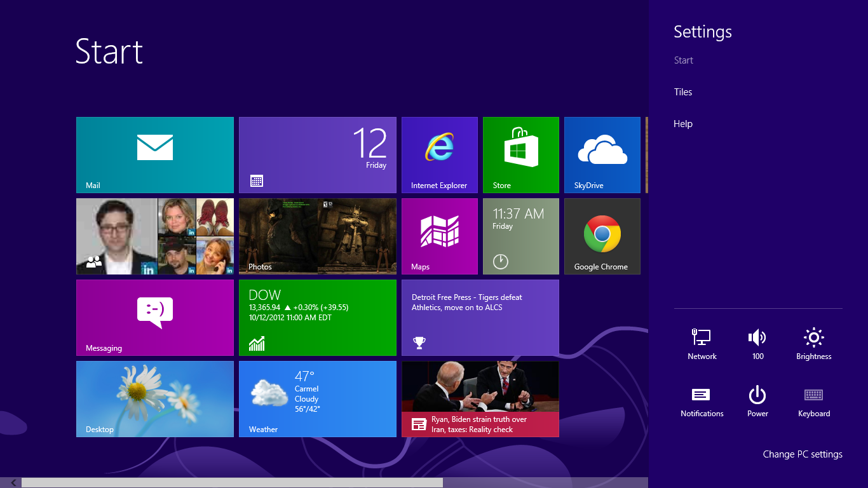The width and height of the screenshot is (868, 488).
Task: Click the scrollbar's left arrow
Action: click(12, 483)
